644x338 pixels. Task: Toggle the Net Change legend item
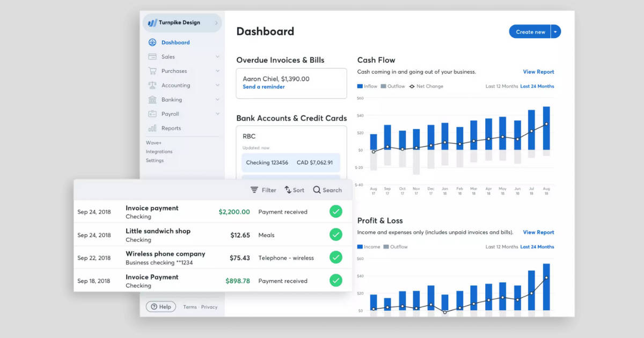click(426, 86)
